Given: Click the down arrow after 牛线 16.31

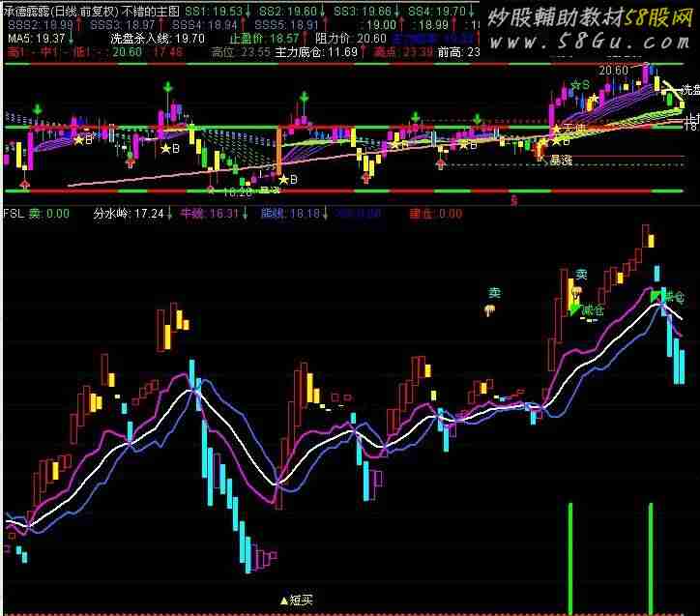Looking at the screenshot, I should point(245,214).
